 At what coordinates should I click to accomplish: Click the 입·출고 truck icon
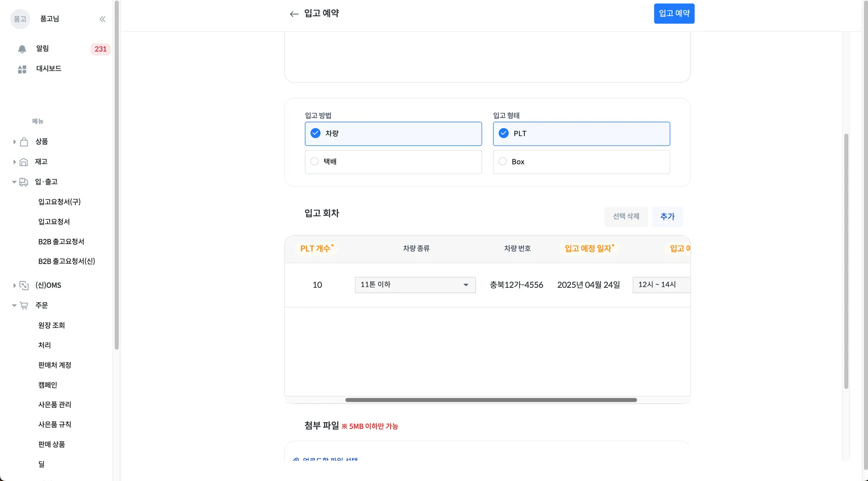(x=24, y=182)
